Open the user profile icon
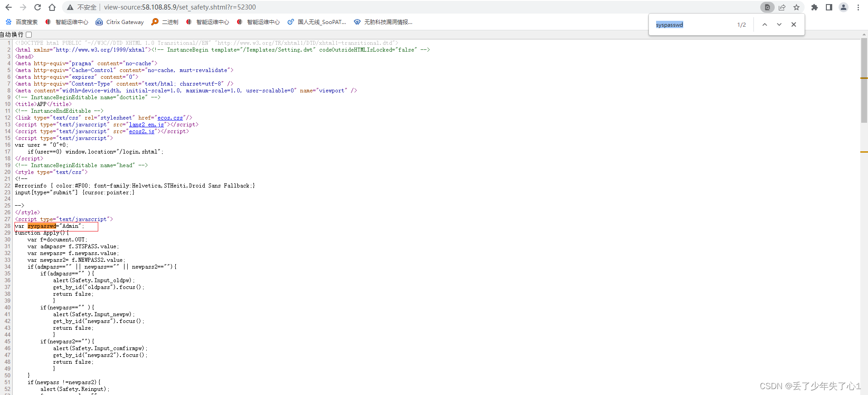 pos(844,7)
